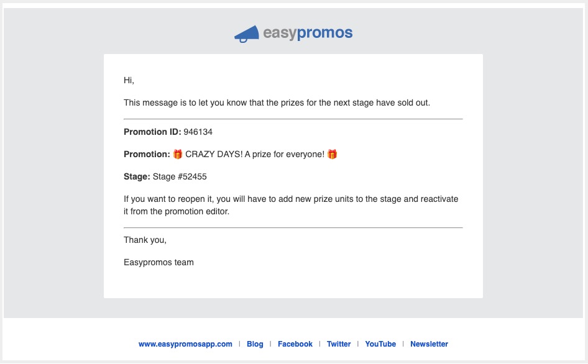Open the Blog footer link
588x364 pixels.
(x=255, y=344)
